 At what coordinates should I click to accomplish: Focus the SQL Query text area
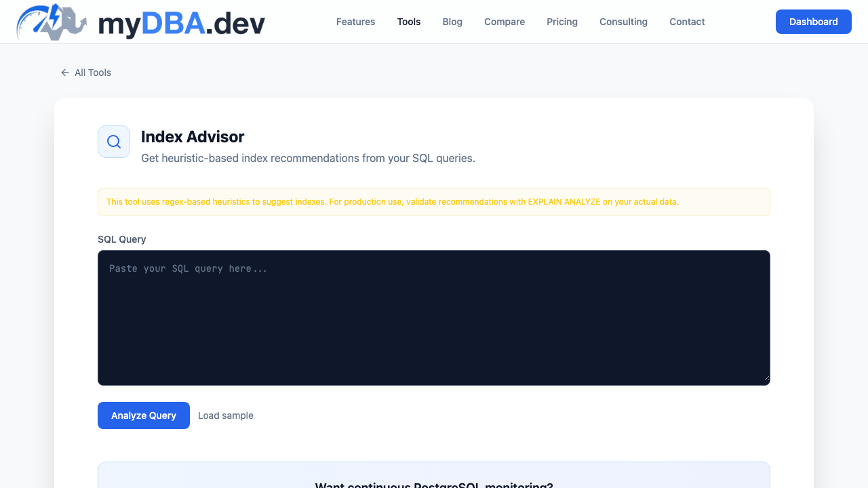point(434,318)
